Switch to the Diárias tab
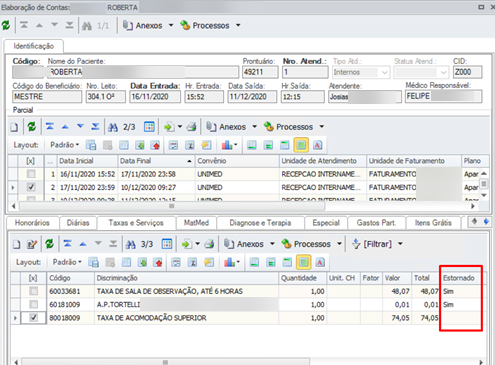 pos(78,223)
